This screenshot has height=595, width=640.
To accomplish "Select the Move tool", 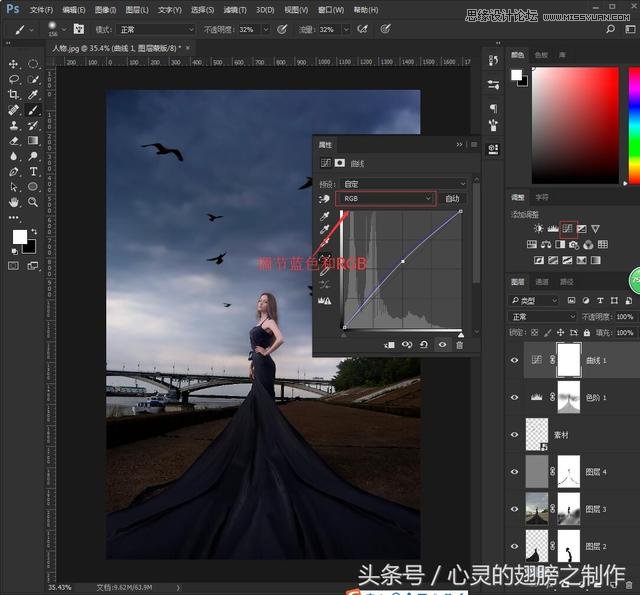I will click(x=14, y=64).
